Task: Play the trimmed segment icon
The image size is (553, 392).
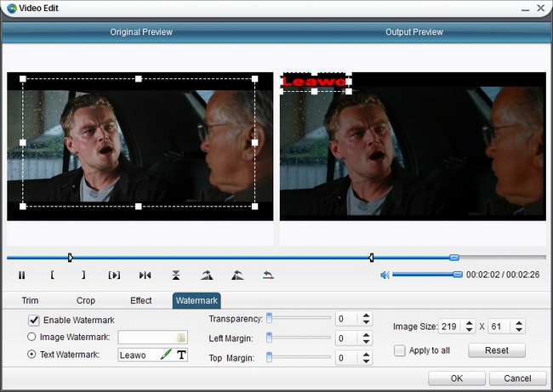Action: click(114, 275)
